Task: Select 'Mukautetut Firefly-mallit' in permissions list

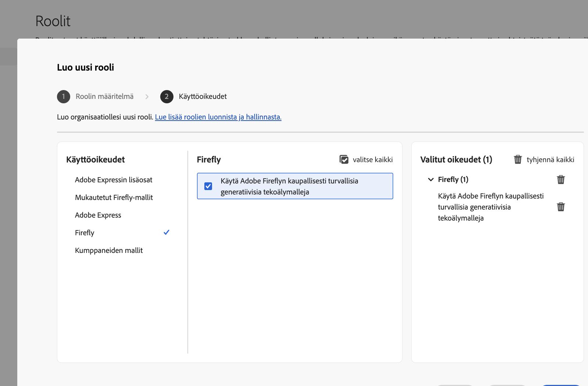Action: 114,197
